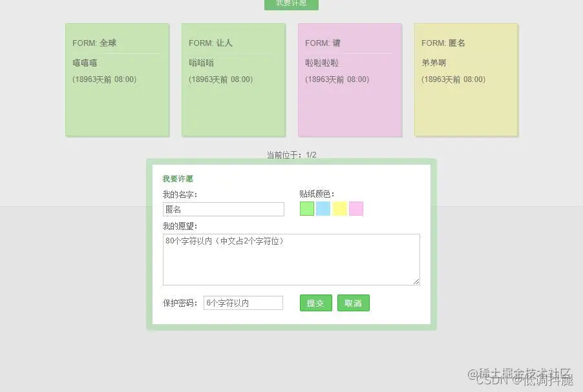
Task: Select the blue sticker color swatch
Action: [323, 208]
